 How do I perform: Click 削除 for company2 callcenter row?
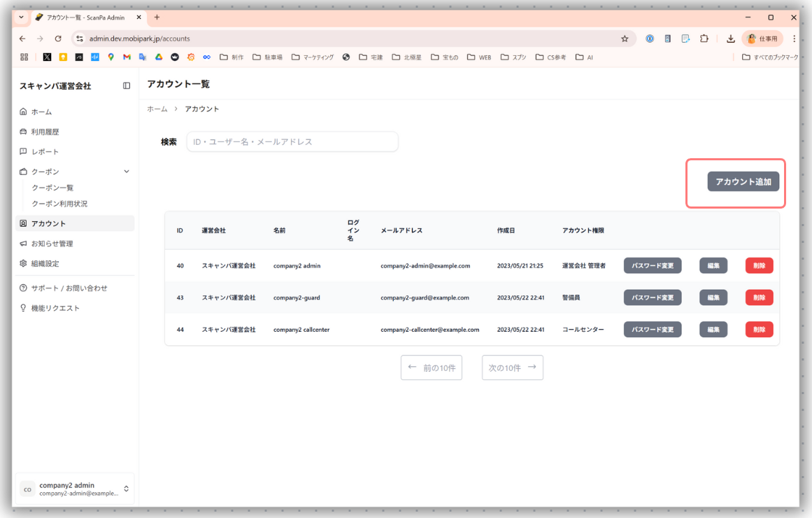point(759,330)
